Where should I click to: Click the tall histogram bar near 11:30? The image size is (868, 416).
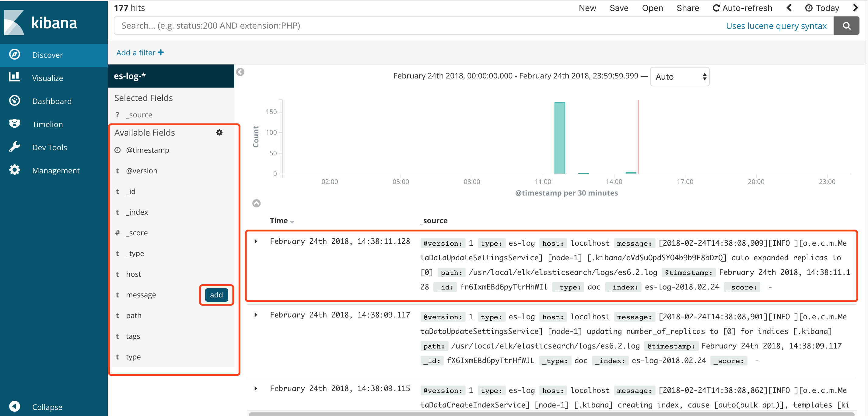tap(560, 138)
